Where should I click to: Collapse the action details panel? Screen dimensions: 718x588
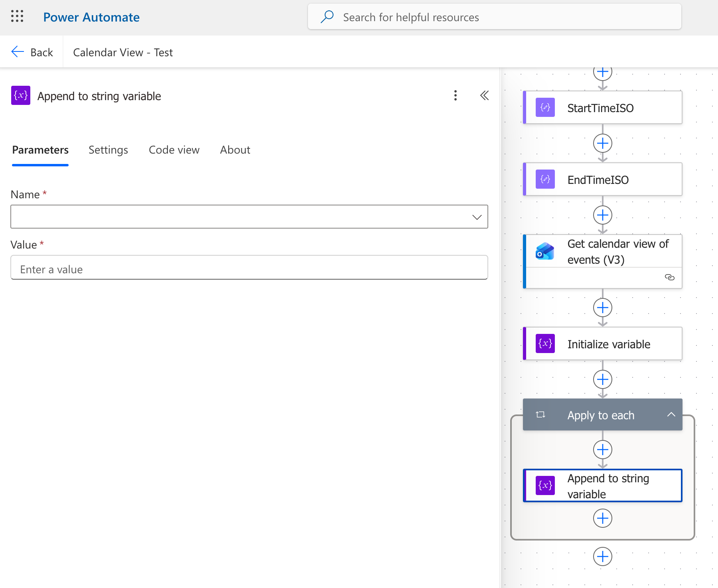pos(484,95)
